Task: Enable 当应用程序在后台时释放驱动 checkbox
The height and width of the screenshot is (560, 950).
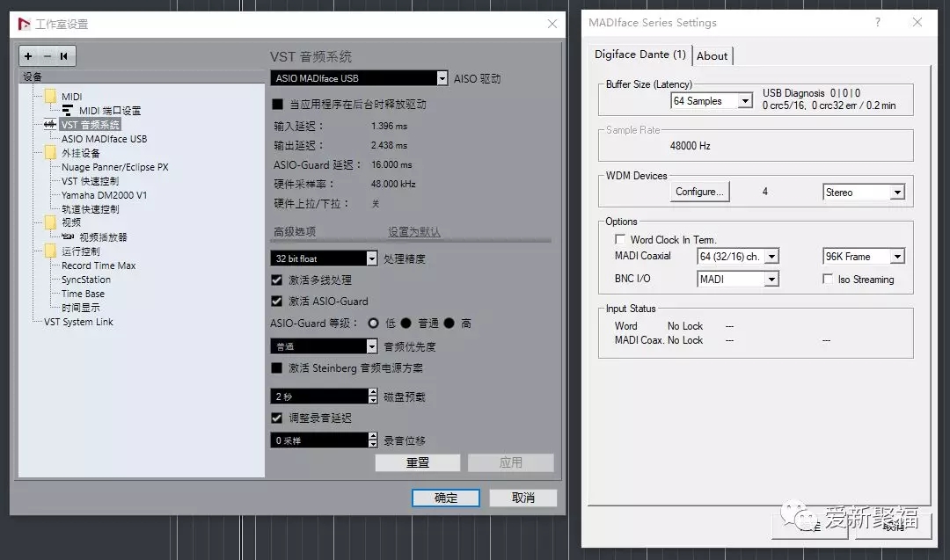Action: point(278,104)
